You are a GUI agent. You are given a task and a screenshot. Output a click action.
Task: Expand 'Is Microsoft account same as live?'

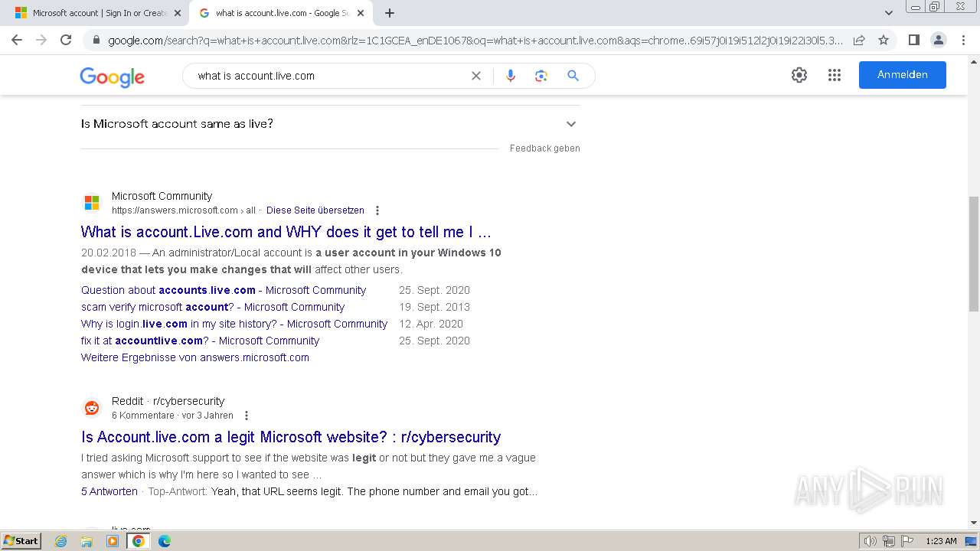330,123
